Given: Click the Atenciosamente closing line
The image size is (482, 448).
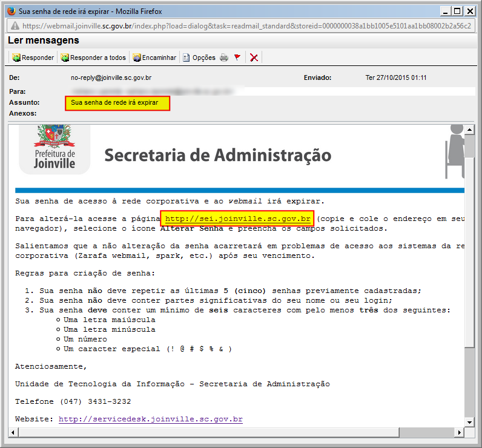Looking at the screenshot, I should click(51, 367).
